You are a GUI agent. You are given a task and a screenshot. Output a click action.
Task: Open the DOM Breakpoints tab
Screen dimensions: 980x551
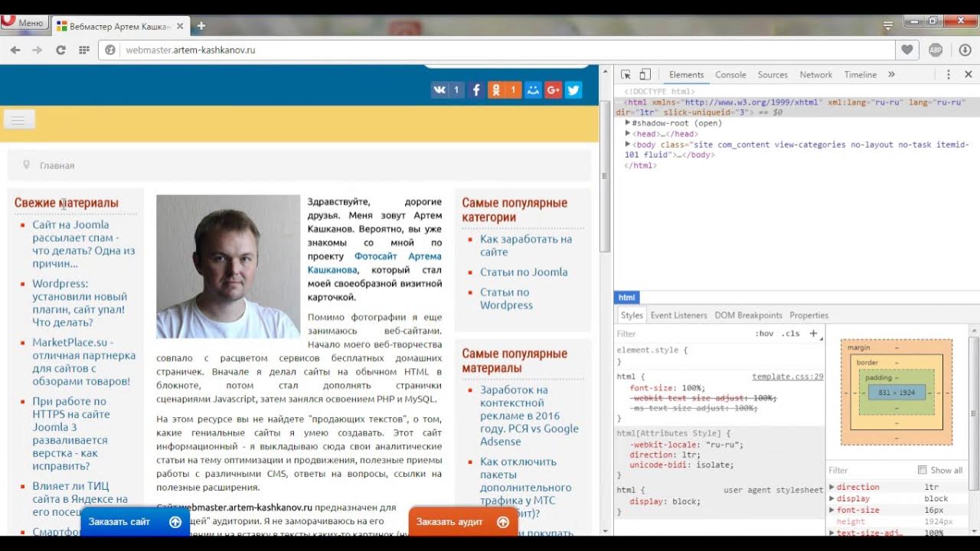point(748,315)
